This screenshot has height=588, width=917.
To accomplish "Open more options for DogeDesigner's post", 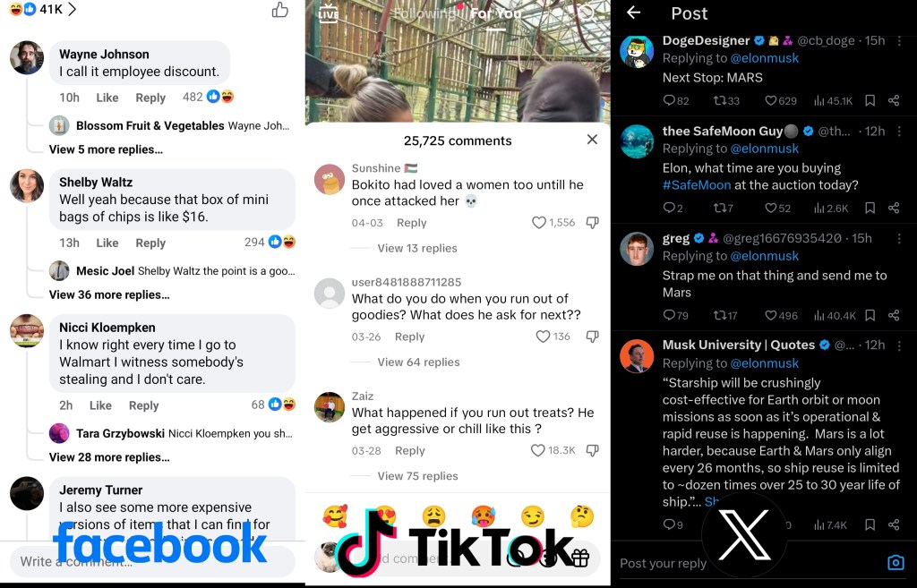I will coord(899,41).
